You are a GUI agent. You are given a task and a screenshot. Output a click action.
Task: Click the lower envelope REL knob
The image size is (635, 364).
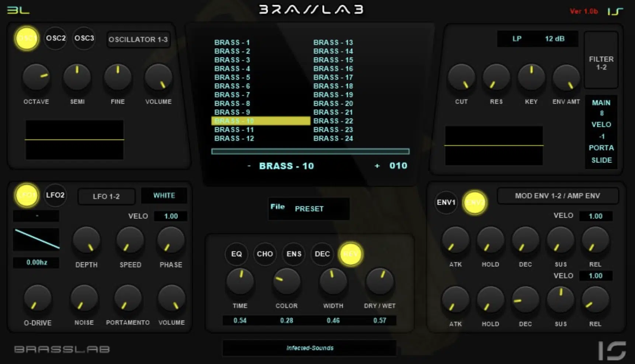(595, 300)
